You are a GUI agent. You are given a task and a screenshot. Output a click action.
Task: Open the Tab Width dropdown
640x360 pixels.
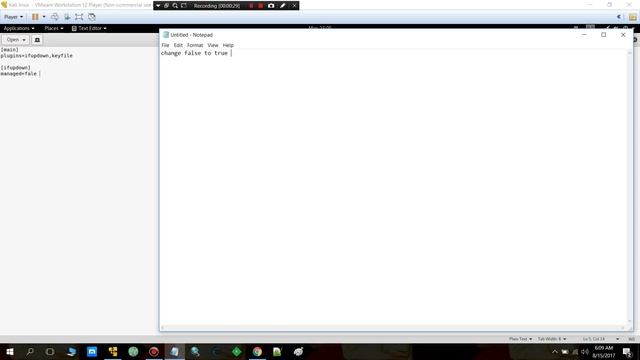(552, 339)
